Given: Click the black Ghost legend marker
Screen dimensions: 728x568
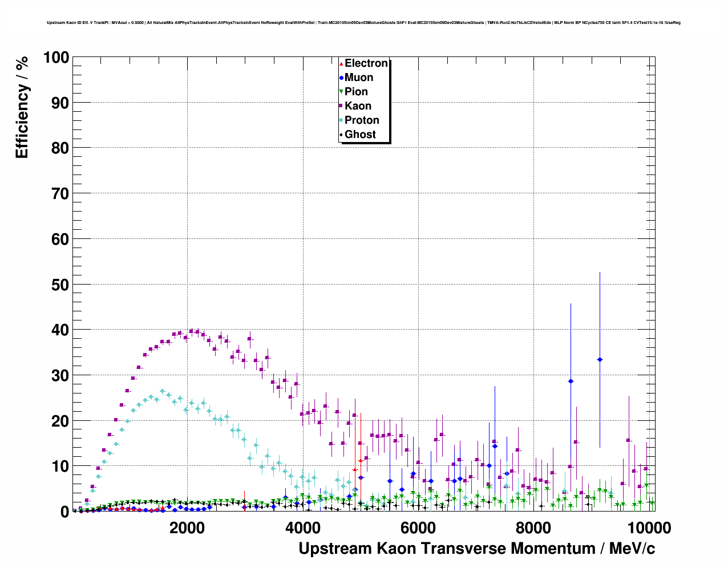Looking at the screenshot, I should (341, 135).
